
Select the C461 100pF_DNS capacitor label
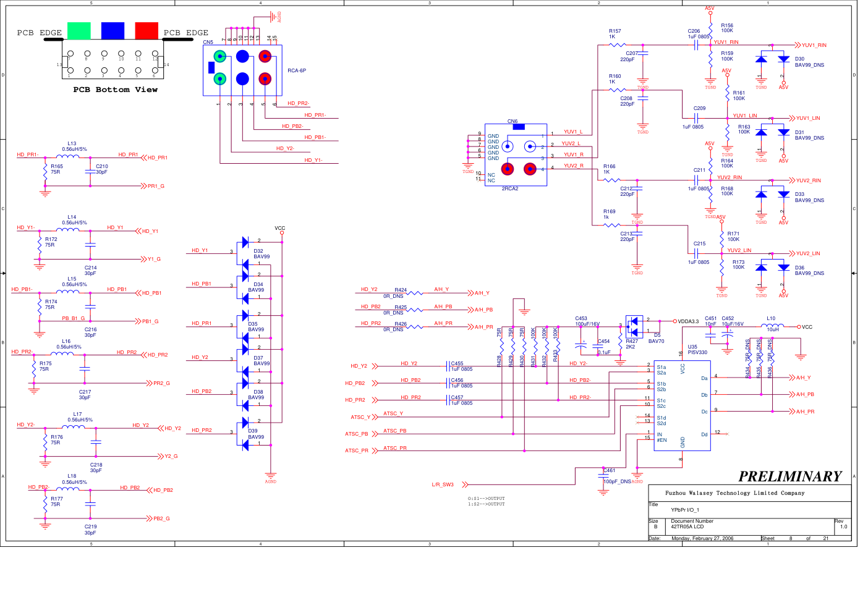coord(616,476)
